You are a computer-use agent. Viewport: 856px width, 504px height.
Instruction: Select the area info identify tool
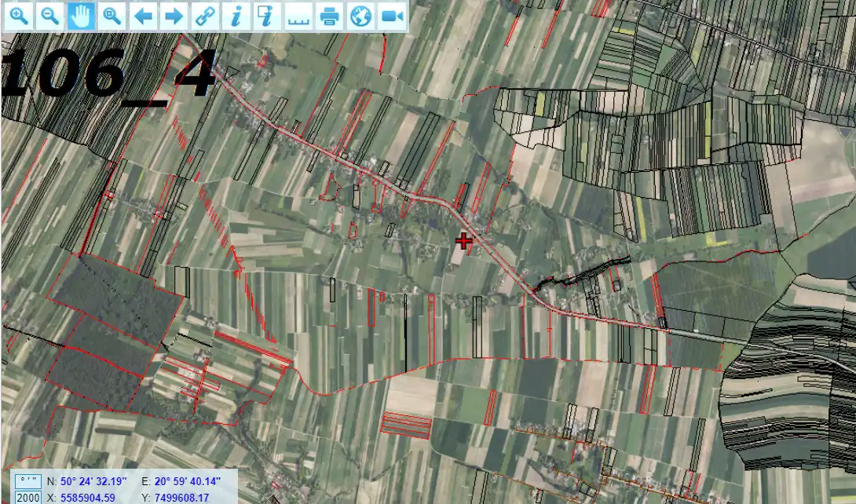(x=267, y=16)
